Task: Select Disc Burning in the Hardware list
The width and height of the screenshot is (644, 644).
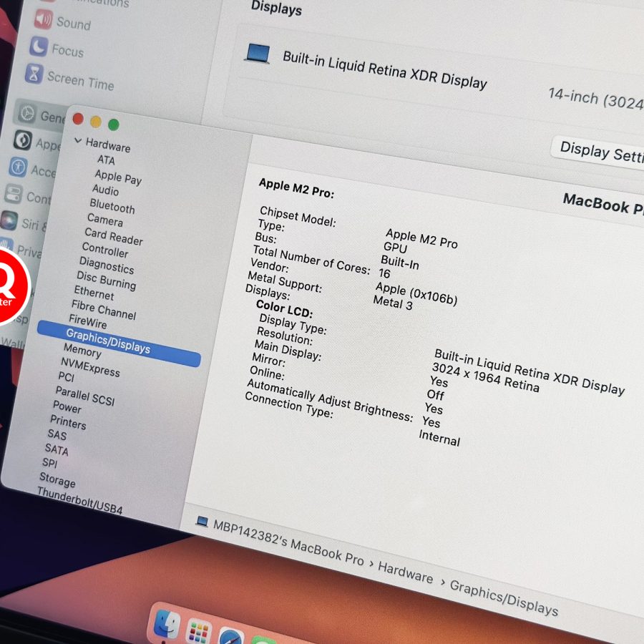Action: coord(106,280)
